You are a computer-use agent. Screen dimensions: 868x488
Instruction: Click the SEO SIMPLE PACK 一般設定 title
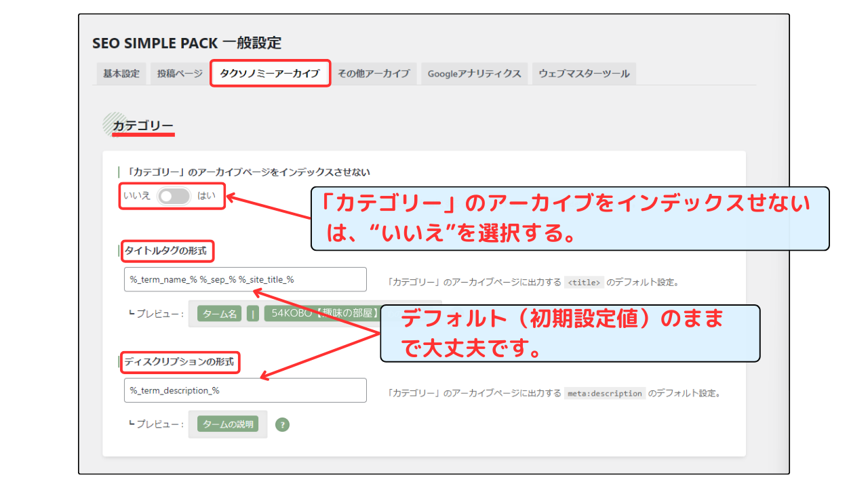[186, 43]
